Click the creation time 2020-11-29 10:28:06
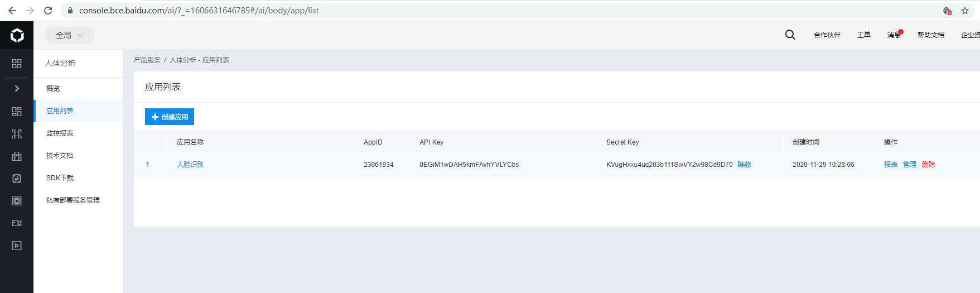The width and height of the screenshot is (980, 293). [823, 165]
